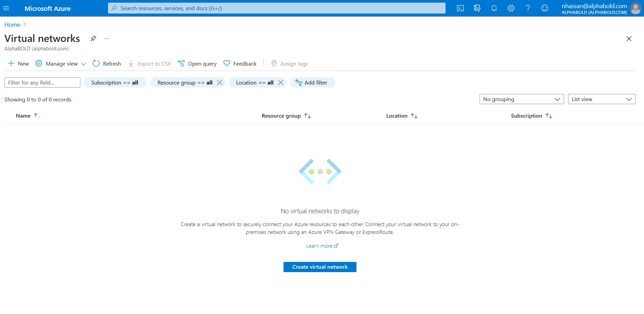Sort by the Name column
644x314 pixels.
(x=28, y=116)
